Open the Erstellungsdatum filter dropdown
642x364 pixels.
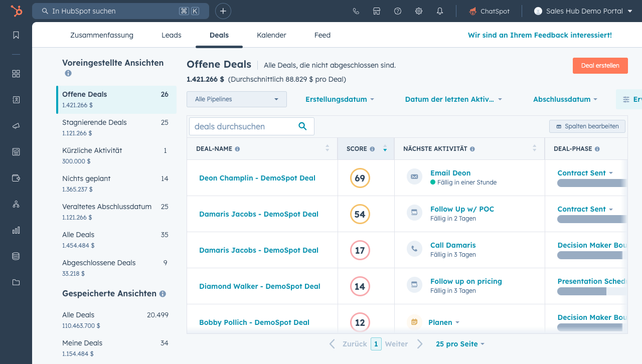[x=340, y=99]
